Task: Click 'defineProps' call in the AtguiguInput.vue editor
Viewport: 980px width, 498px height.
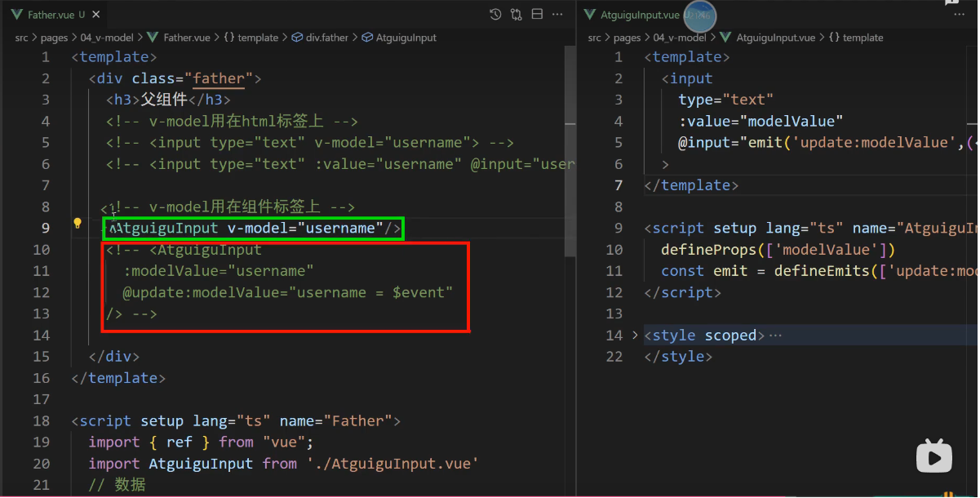Action: pos(708,250)
